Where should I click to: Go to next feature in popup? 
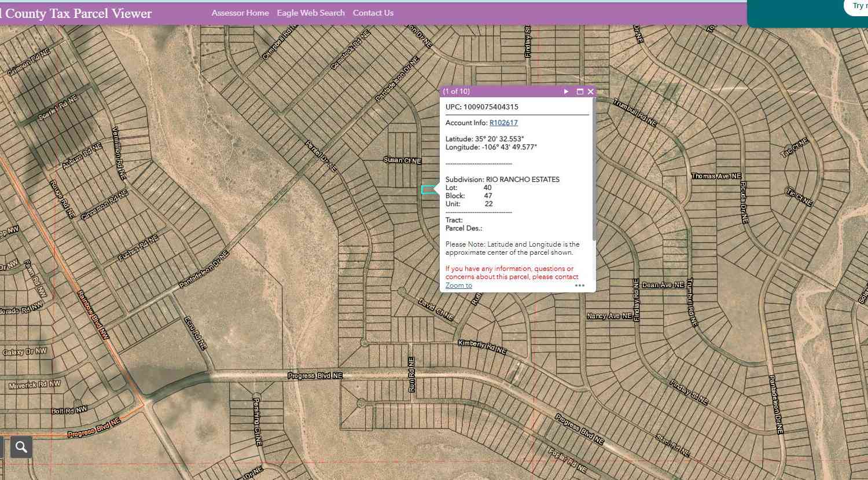pyautogui.click(x=566, y=91)
